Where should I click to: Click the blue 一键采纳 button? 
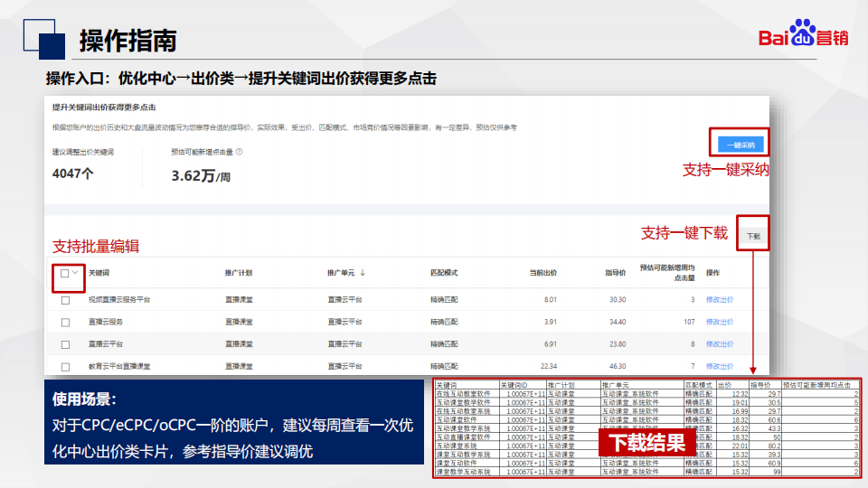click(741, 145)
